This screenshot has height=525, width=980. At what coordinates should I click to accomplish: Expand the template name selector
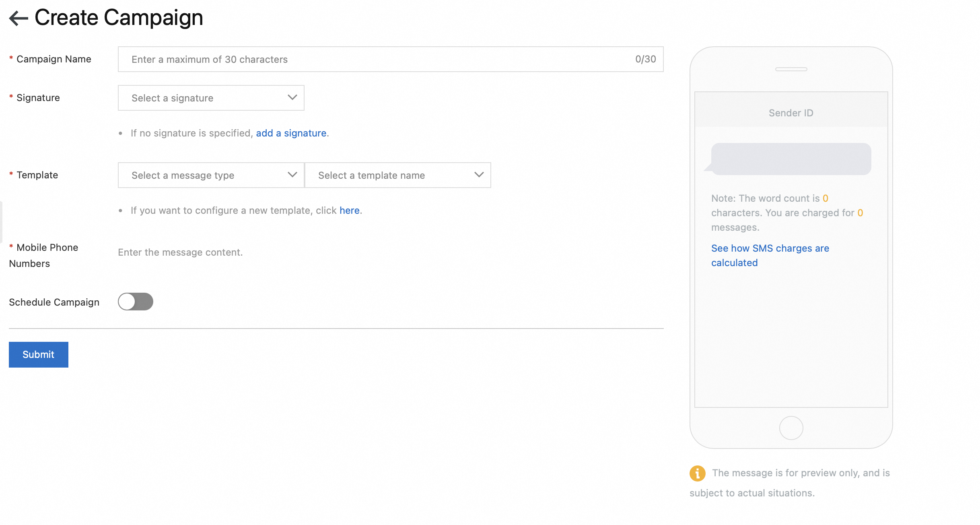click(397, 175)
